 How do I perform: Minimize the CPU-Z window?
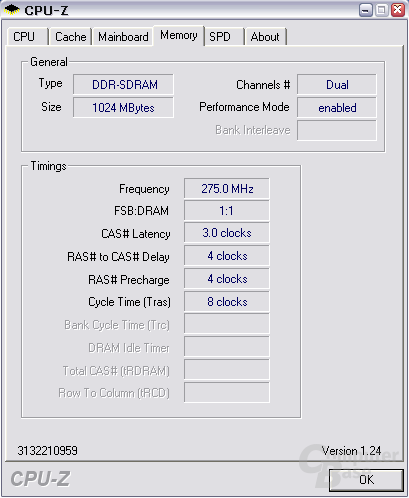(366, 10)
